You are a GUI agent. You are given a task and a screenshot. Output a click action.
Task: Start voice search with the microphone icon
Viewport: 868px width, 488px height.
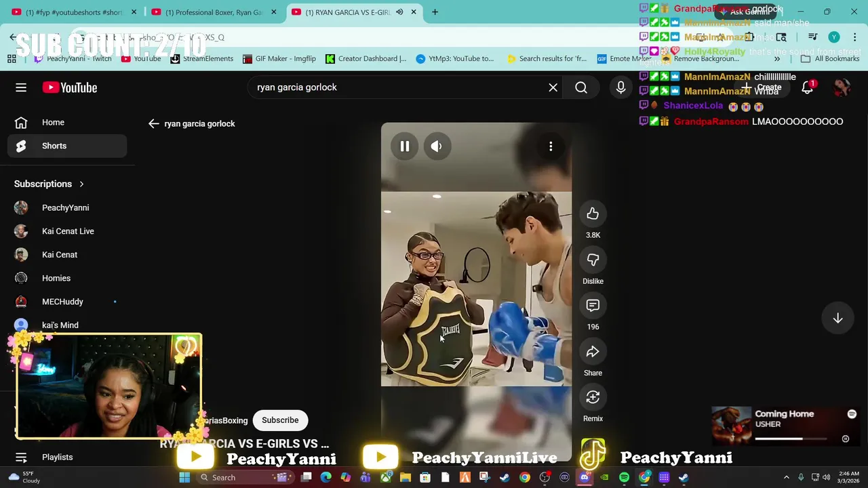pos(620,87)
